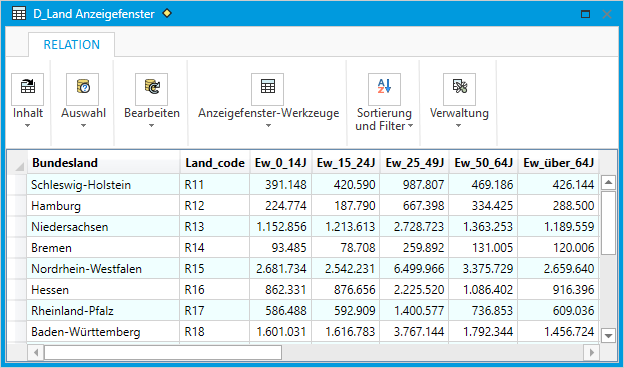Select the Nordrhein-Westfalen cell
624x368 pixels.
point(103,269)
